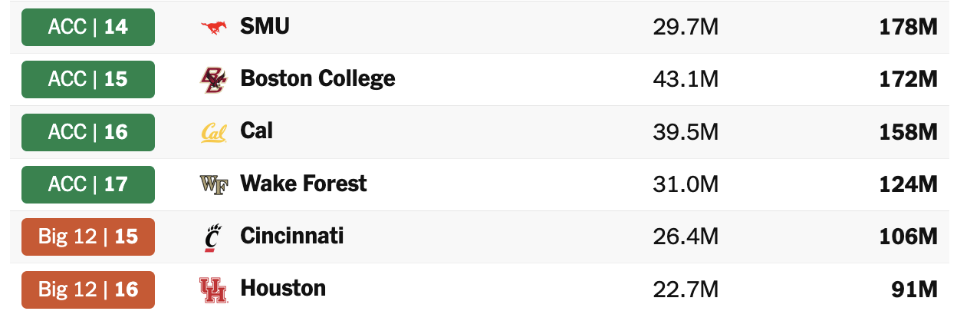The image size is (980, 321).
Task: Select the ACC | 15 badge
Action: [88, 80]
